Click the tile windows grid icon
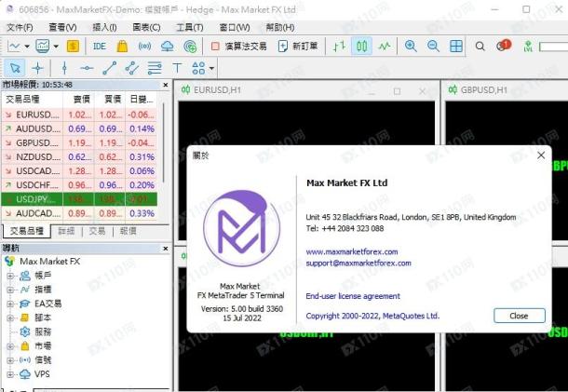 click(x=455, y=47)
